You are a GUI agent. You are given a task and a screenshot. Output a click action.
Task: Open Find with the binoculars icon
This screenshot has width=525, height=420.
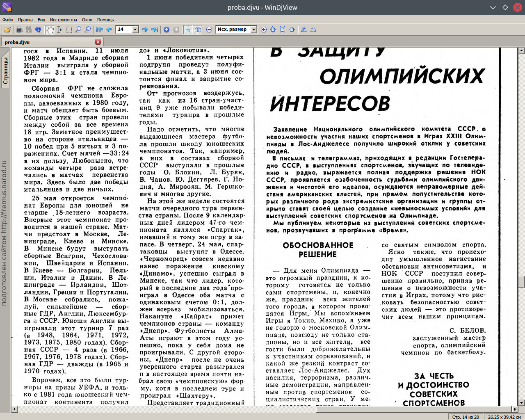pyautogui.click(x=28, y=30)
